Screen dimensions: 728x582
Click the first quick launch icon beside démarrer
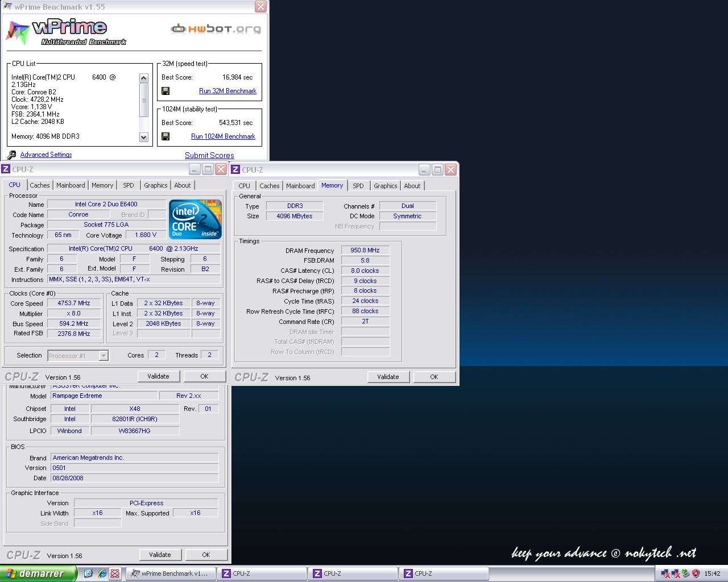(88, 573)
